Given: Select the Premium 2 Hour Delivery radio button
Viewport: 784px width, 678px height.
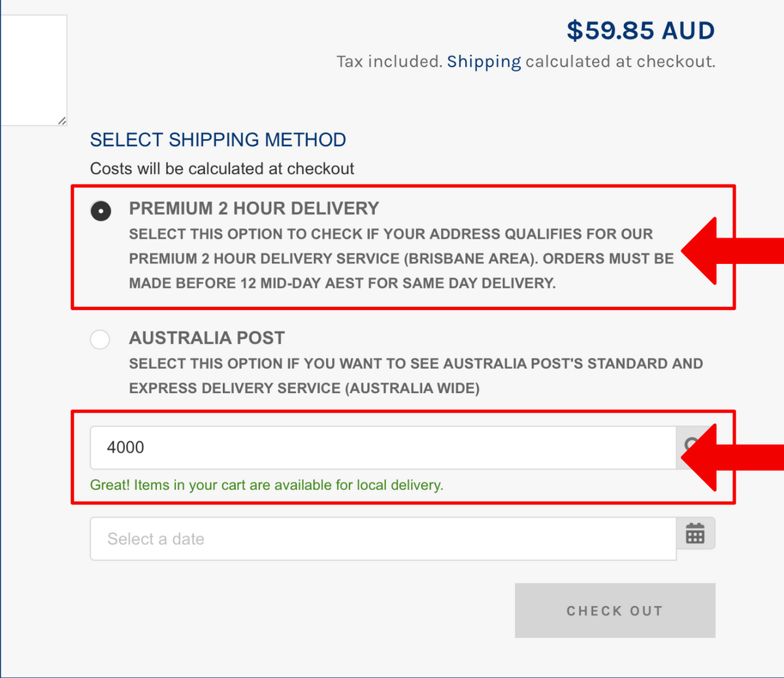Looking at the screenshot, I should [101, 211].
